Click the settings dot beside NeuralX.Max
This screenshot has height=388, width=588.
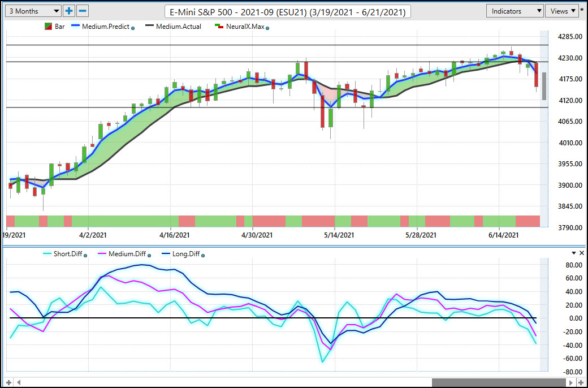[x=267, y=28]
